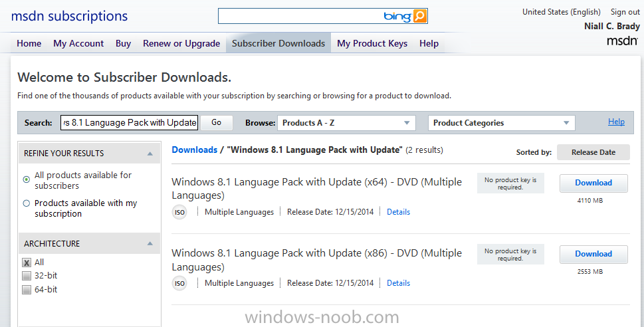Select the Subscriber Downloads tab
Viewport: 644px width, 327px height.
278,44
